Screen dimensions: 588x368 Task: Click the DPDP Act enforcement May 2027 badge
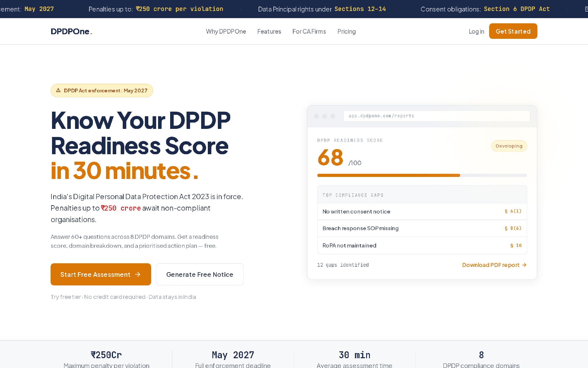(x=102, y=91)
